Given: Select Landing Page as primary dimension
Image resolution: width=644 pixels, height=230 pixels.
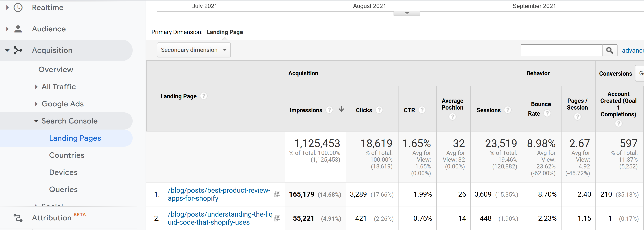Looking at the screenshot, I should pos(225,32).
